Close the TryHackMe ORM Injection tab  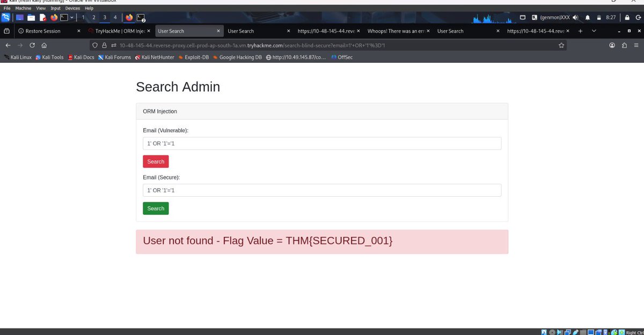149,31
